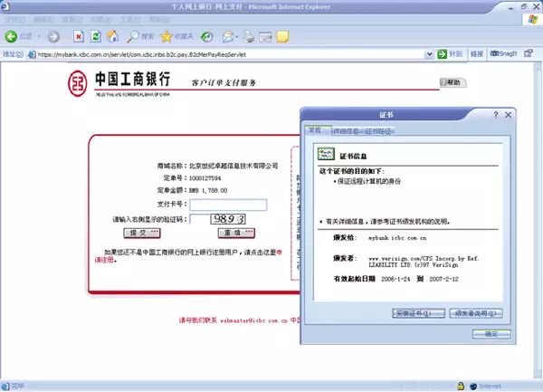The image size is (543, 392).
Task: Click Issuer Statement (颁发者说明) button
Action: pyautogui.click(x=476, y=313)
